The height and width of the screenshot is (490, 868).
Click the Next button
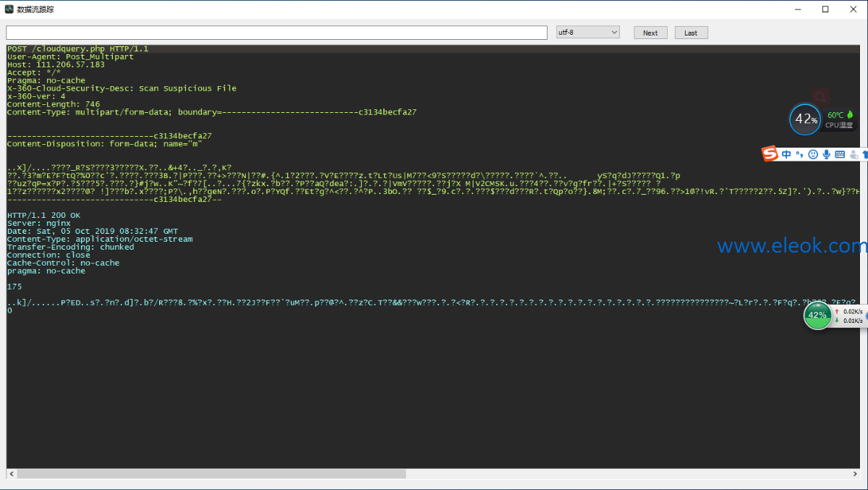coord(650,33)
